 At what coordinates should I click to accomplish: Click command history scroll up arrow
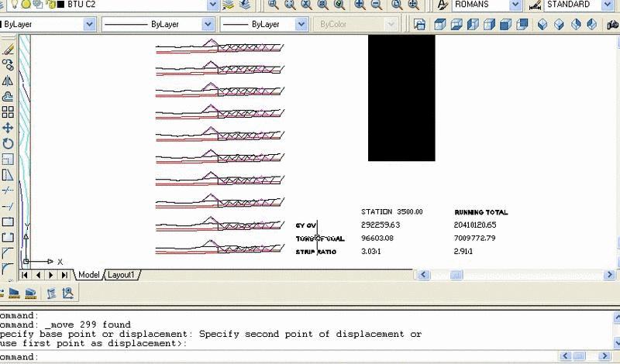click(x=616, y=317)
